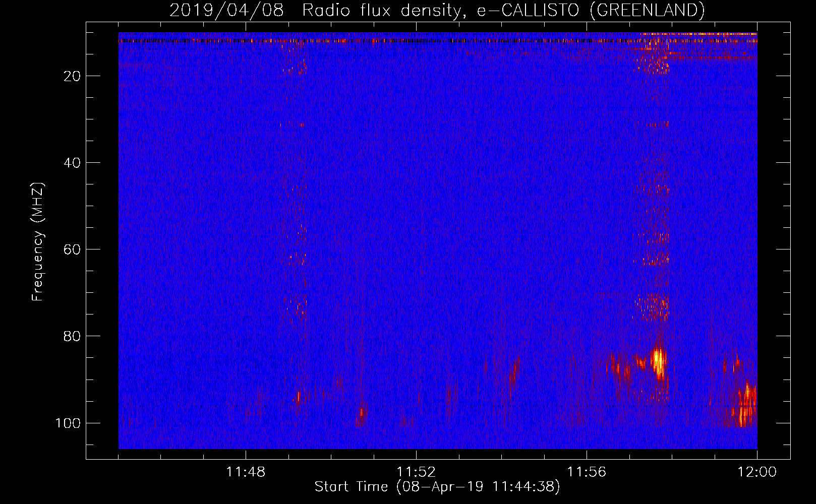Click the 11:52 time tick label
The image size is (816, 504).
[x=416, y=472]
